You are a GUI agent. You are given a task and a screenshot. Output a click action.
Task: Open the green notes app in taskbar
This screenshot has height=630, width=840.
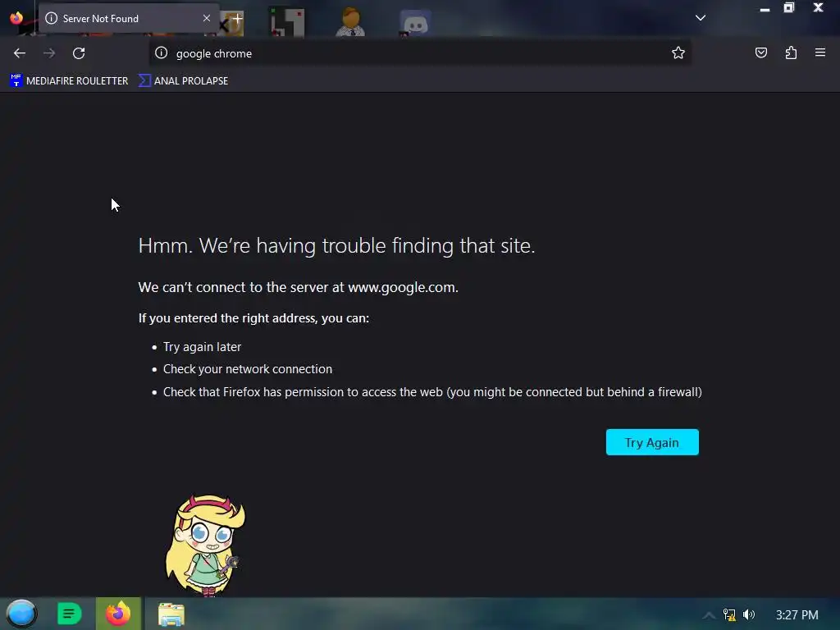coord(69,614)
